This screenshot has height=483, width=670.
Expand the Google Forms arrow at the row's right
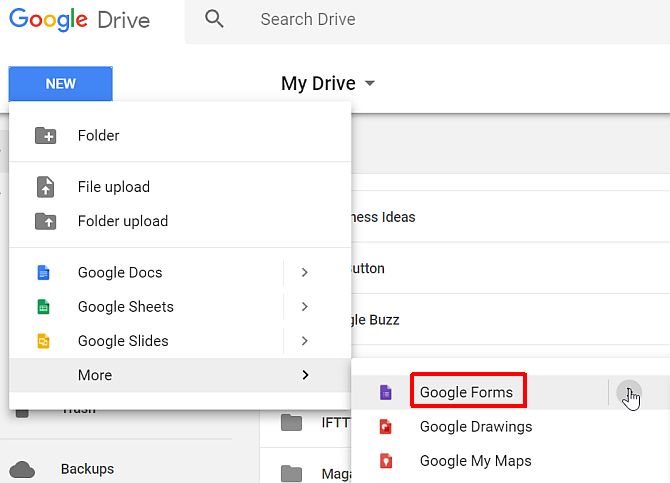pyautogui.click(x=629, y=392)
